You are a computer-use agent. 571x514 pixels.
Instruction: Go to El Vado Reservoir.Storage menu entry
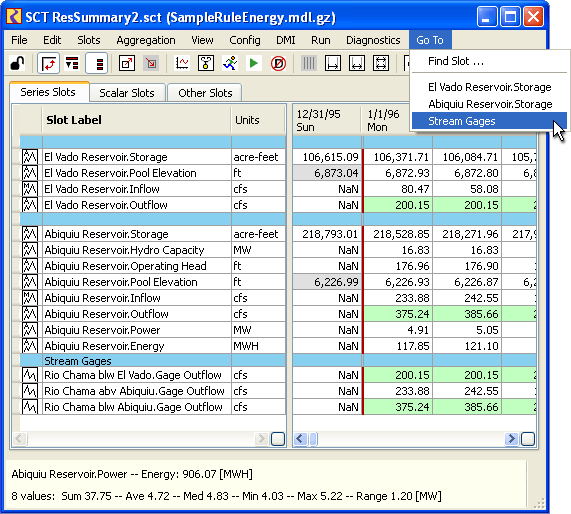(x=489, y=87)
